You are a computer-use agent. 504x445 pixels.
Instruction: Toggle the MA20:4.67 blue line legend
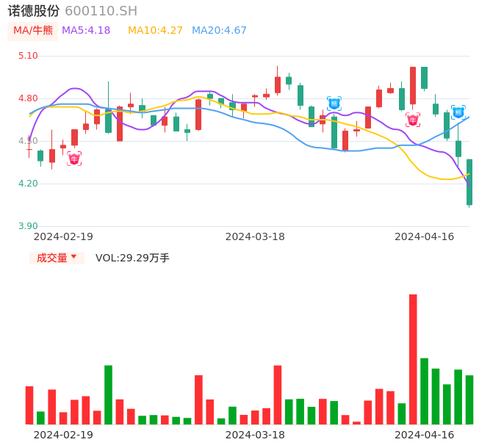coord(219,30)
